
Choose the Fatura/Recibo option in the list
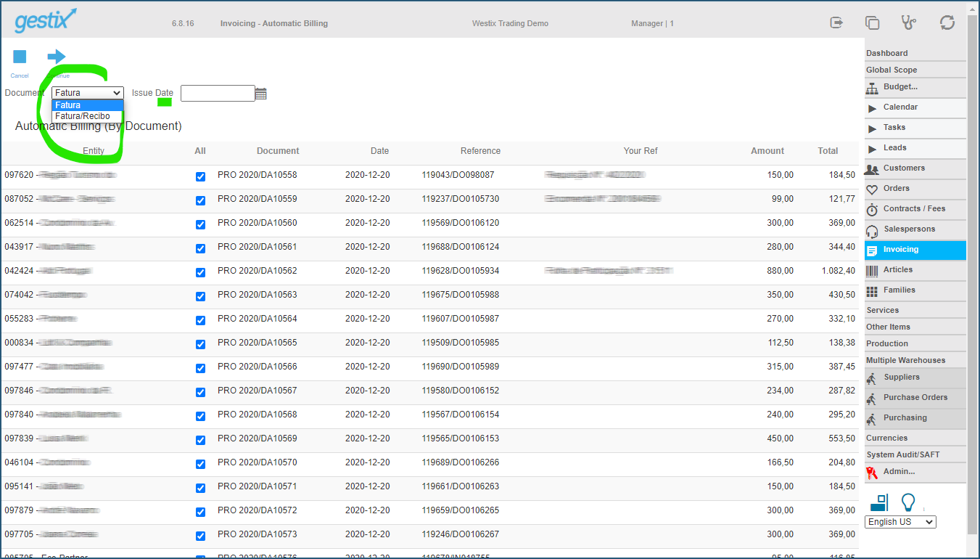coord(88,116)
